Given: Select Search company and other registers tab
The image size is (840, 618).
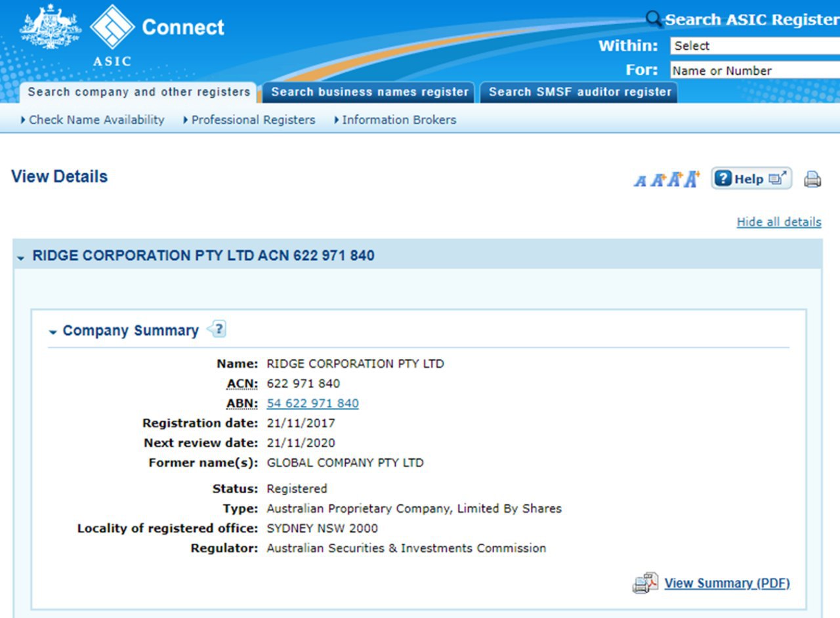Looking at the screenshot, I should tap(138, 92).
